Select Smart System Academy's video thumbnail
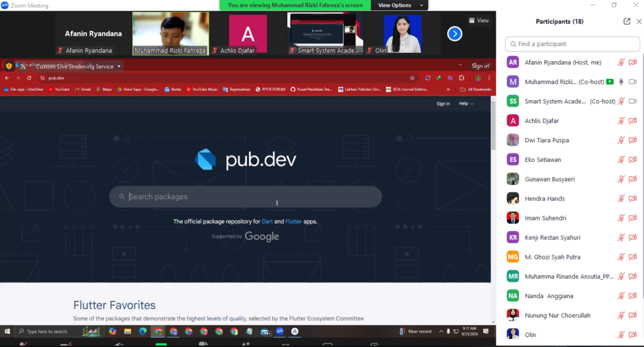The image size is (644, 347). point(325,33)
